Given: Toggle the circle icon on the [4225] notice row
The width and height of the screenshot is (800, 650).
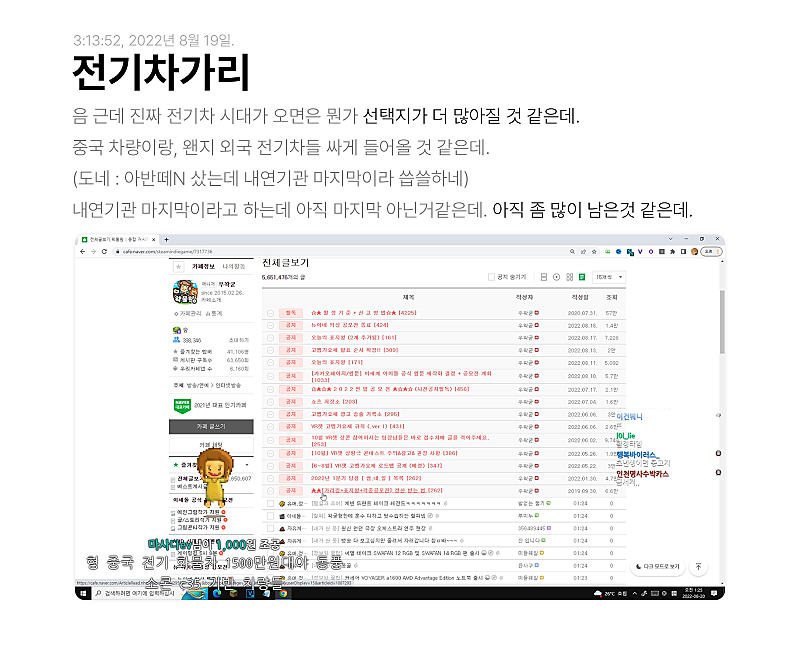Looking at the screenshot, I should coord(270,313).
